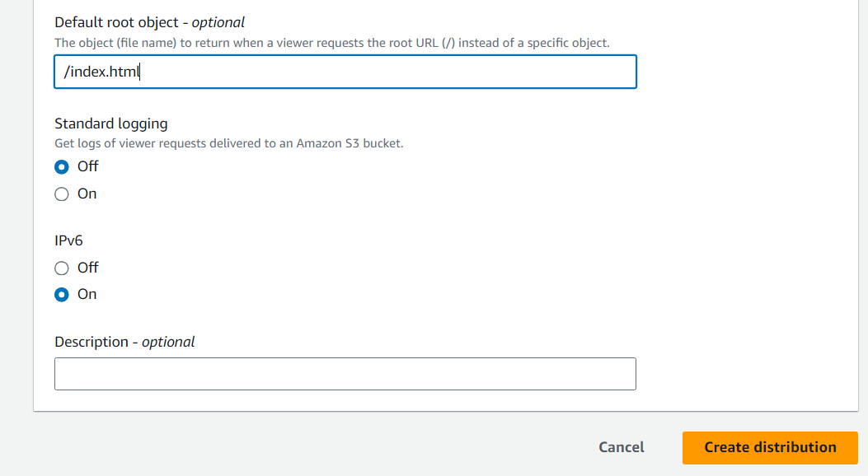868x476 pixels.
Task: Focus the empty Description text box
Action: tap(345, 374)
